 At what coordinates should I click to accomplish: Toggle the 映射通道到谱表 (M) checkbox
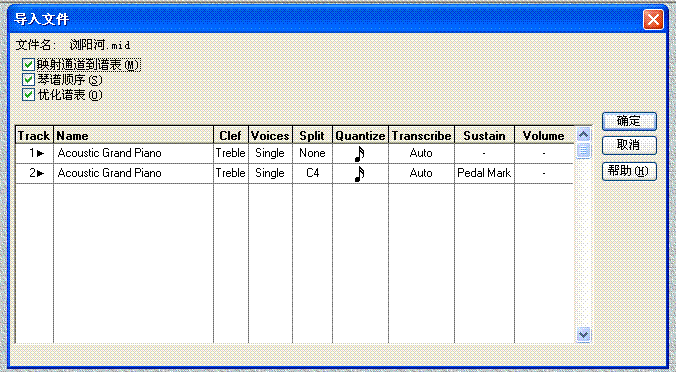(28, 65)
